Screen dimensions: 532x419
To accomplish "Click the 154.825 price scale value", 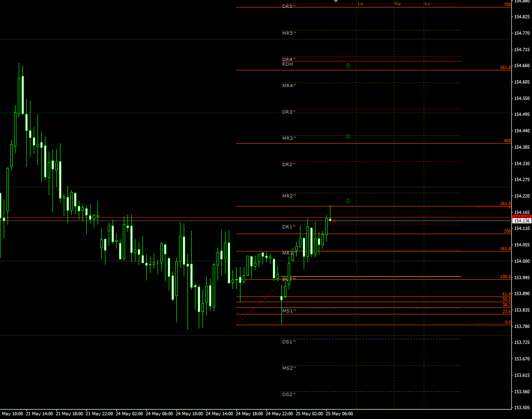I will (522, 16).
